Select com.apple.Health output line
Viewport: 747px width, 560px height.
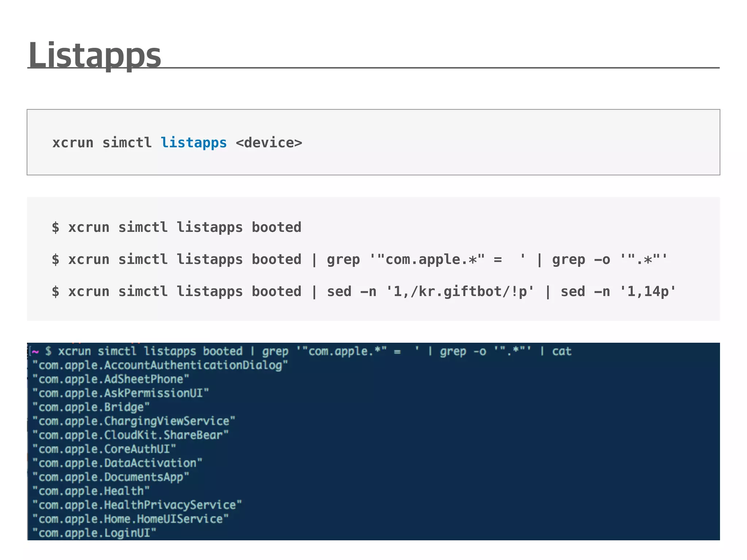(91, 491)
